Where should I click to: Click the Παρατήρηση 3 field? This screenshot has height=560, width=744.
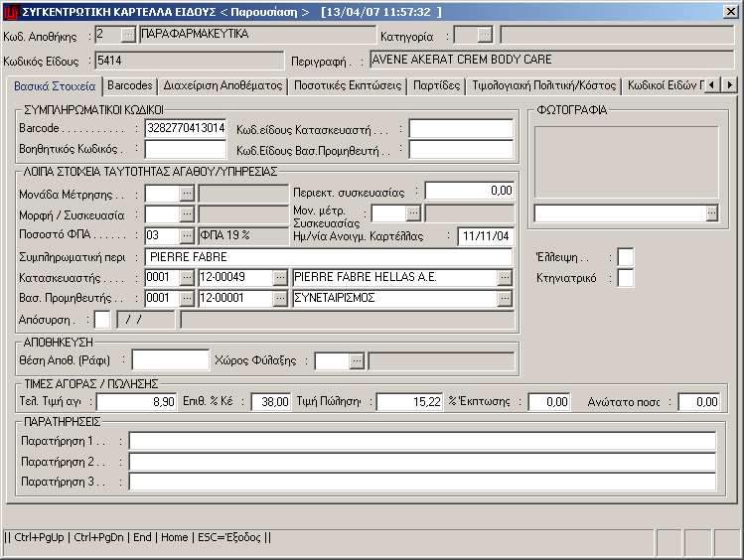[422, 482]
